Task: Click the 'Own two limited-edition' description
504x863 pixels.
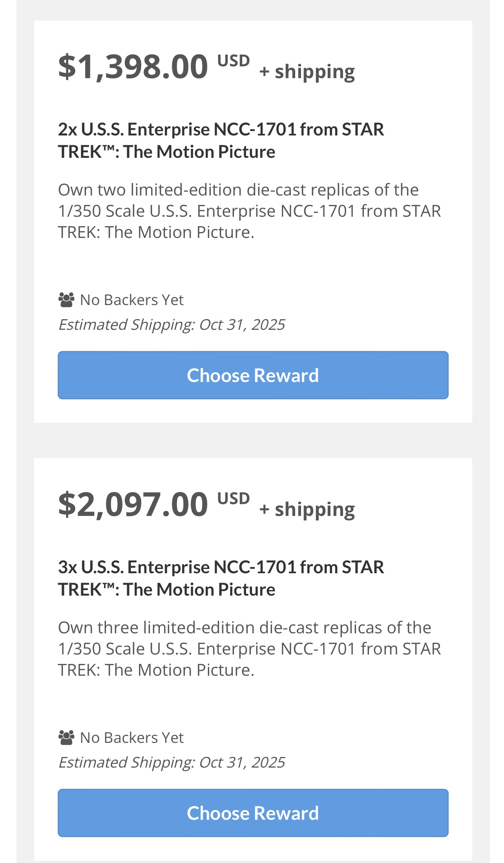Action: tap(250, 211)
